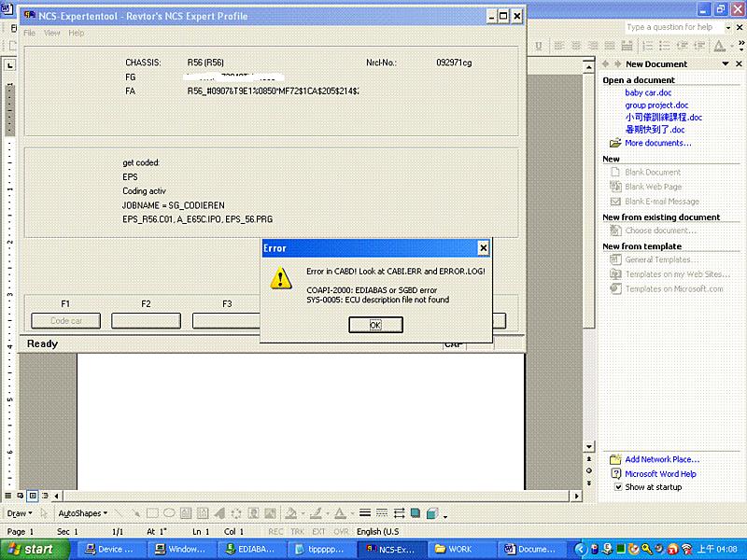The width and height of the screenshot is (747, 560).
Task: Type in the help question box
Action: (670, 27)
